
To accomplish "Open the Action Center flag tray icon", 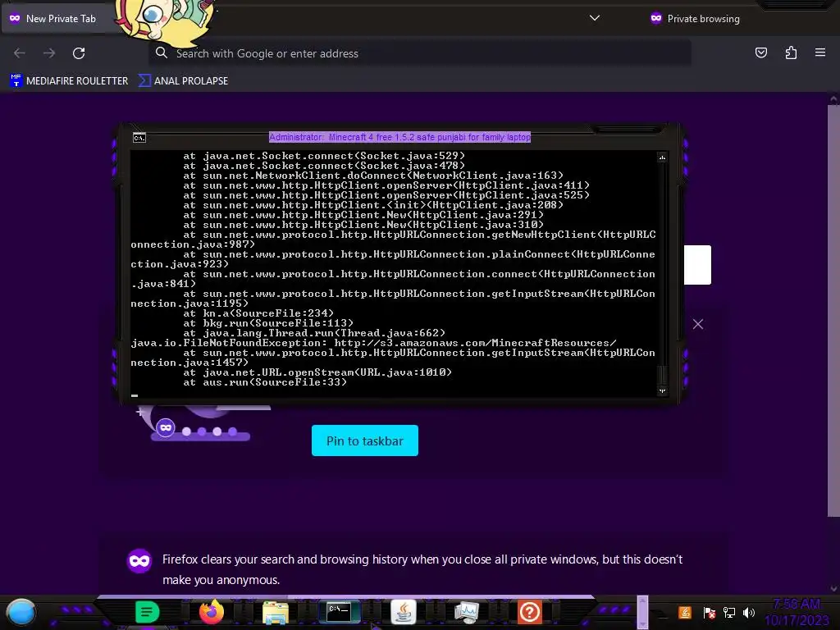I will (x=710, y=612).
